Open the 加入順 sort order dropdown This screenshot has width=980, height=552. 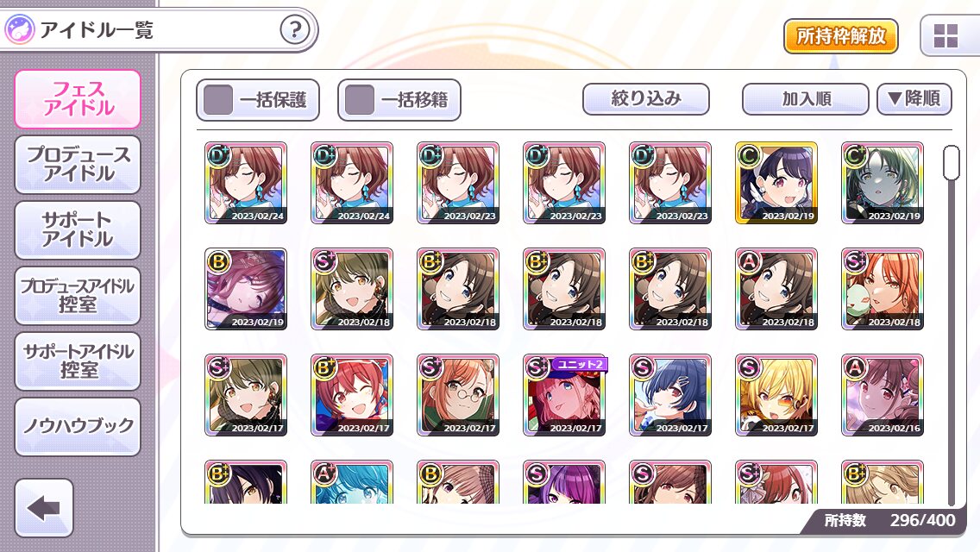pos(806,99)
